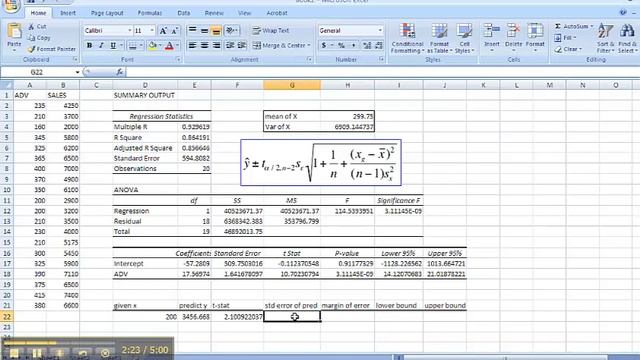The width and height of the screenshot is (640, 360).
Task: Open Sort & Filter
Action: coord(605,39)
